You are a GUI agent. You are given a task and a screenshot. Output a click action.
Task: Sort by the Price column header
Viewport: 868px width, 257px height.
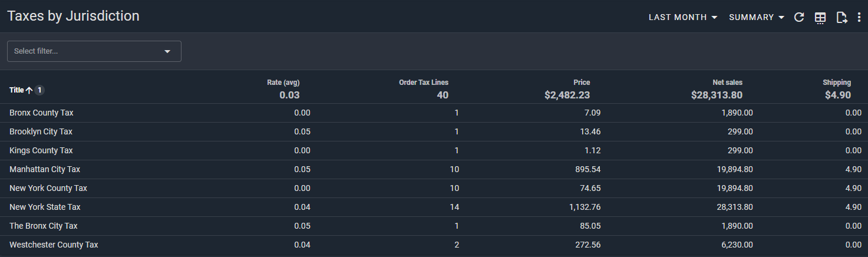click(x=581, y=83)
